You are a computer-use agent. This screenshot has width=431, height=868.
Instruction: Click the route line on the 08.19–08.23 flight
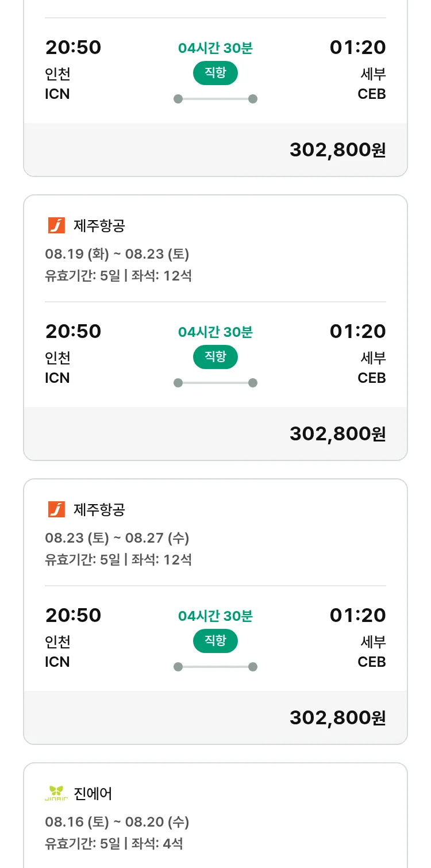coord(215,383)
